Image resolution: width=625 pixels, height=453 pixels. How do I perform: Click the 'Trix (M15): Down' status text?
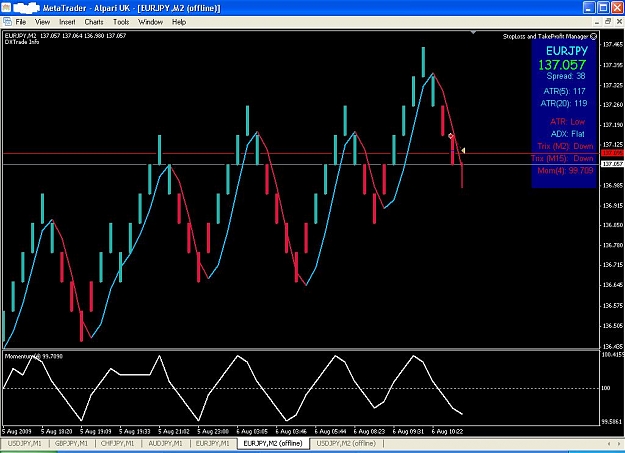562,159
